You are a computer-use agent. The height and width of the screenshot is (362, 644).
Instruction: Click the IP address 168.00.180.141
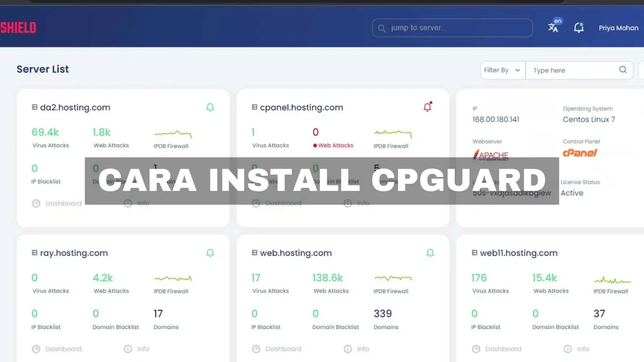tap(496, 120)
